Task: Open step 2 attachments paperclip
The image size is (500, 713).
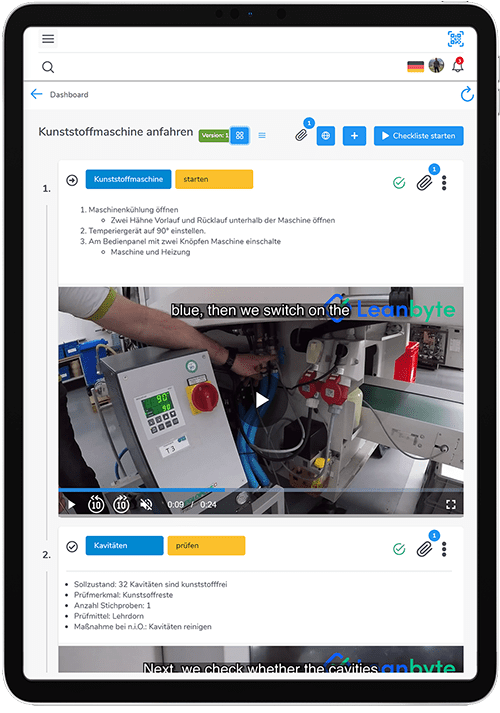Action: click(425, 549)
